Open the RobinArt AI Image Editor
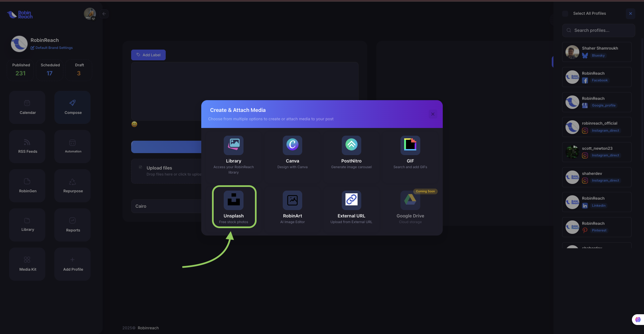 [292, 207]
